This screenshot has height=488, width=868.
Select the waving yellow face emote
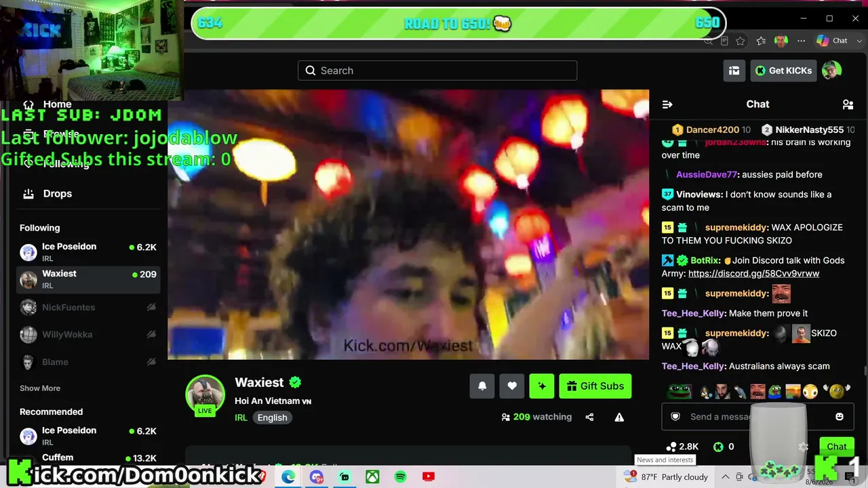point(837,391)
